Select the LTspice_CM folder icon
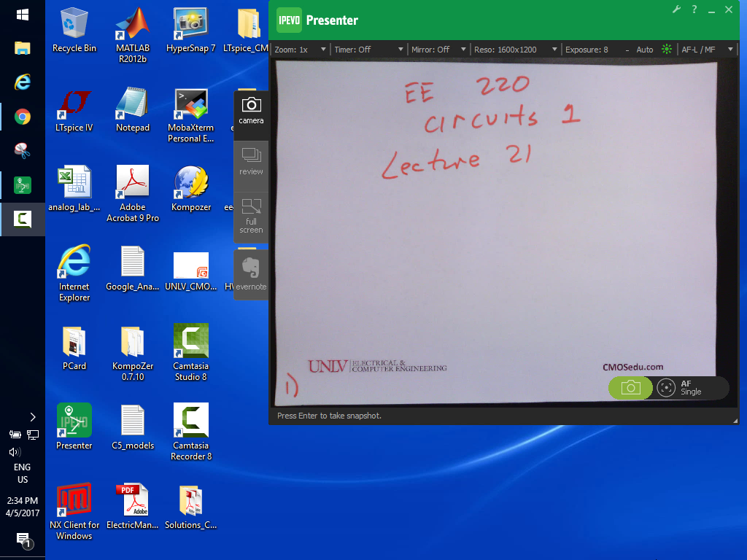The height and width of the screenshot is (560, 747). pos(247,29)
